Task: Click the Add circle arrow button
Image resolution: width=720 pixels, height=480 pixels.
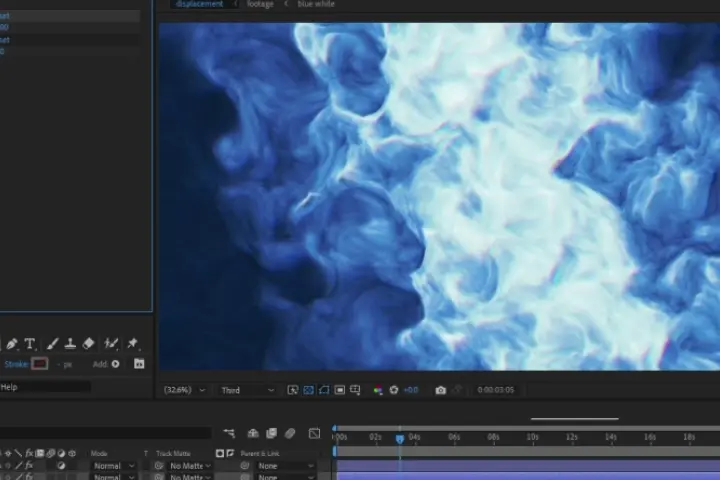Action: click(x=116, y=364)
